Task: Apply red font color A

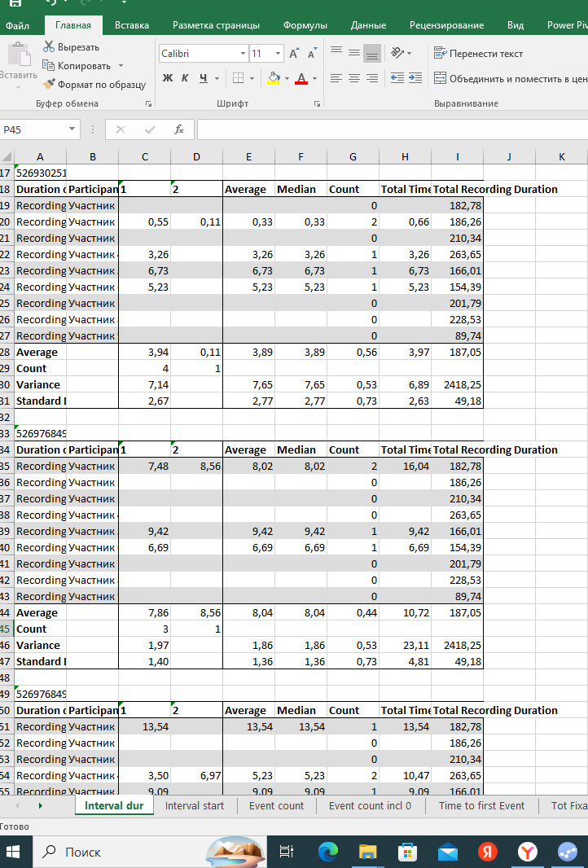Action: [x=301, y=78]
